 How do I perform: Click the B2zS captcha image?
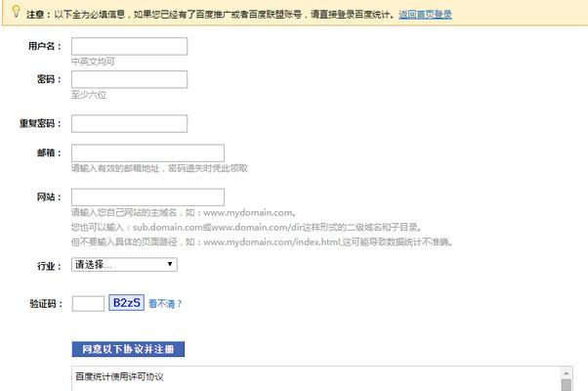(127, 303)
